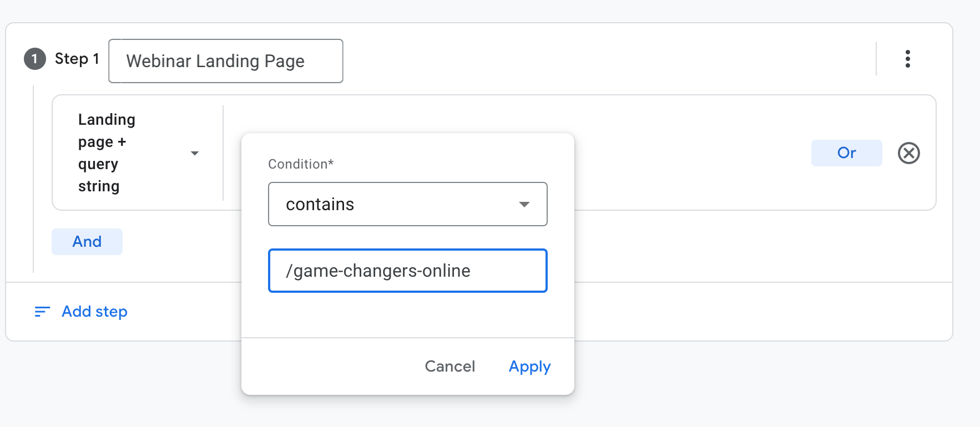Image resolution: width=980 pixels, height=427 pixels.
Task: Add an And condition group
Action: [x=87, y=242]
